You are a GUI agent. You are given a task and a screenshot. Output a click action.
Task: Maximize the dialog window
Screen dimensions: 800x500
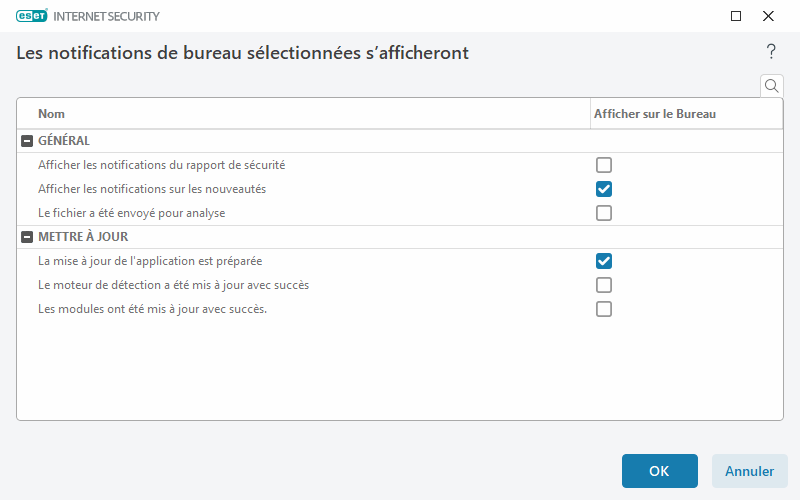click(x=736, y=16)
